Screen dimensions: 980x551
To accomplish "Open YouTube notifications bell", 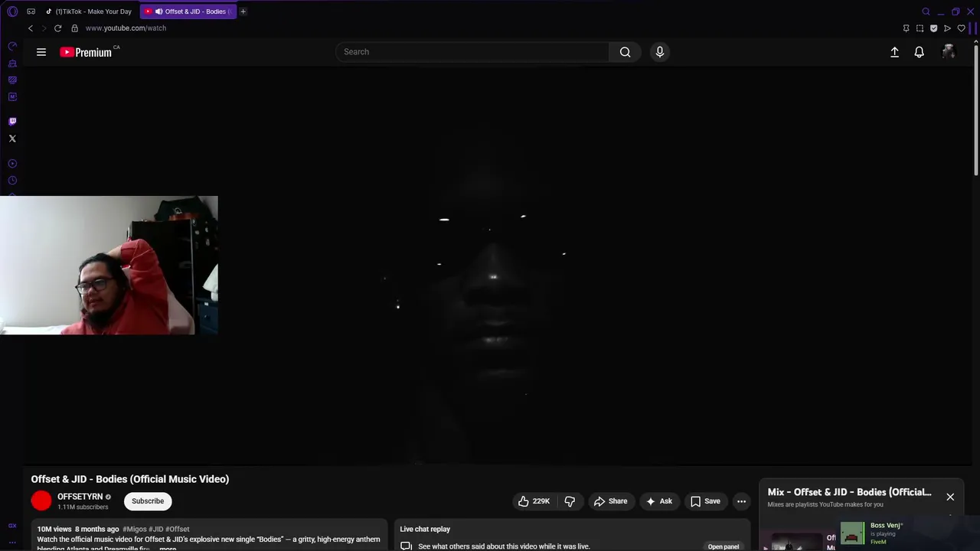I will (920, 52).
